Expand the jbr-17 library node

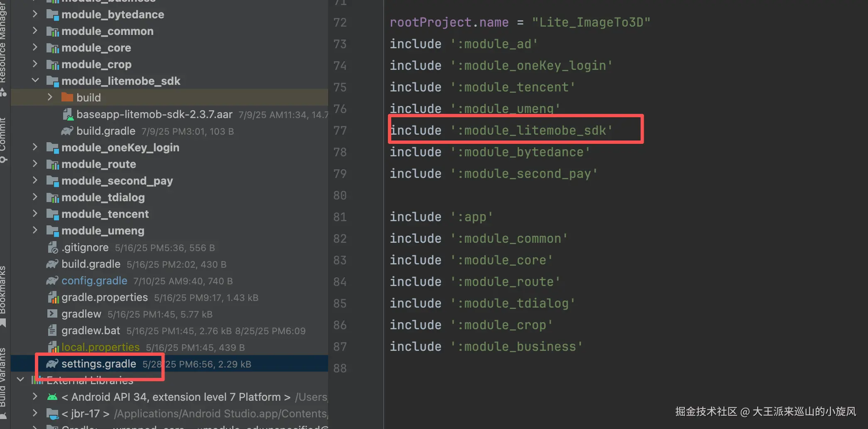tap(35, 413)
